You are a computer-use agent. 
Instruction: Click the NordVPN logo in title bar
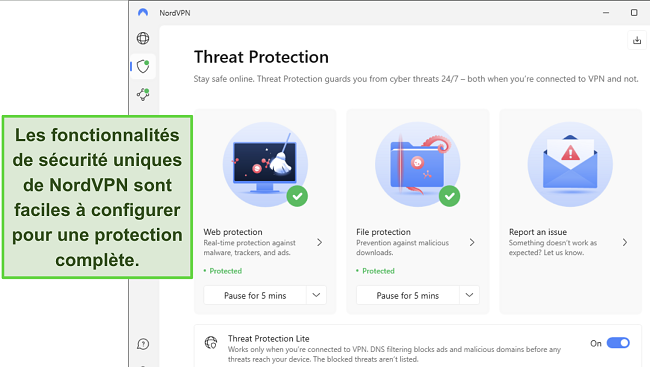pyautogui.click(x=143, y=12)
